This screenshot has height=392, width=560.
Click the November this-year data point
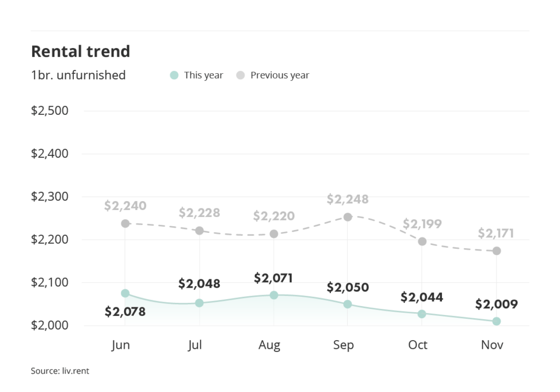(x=497, y=321)
